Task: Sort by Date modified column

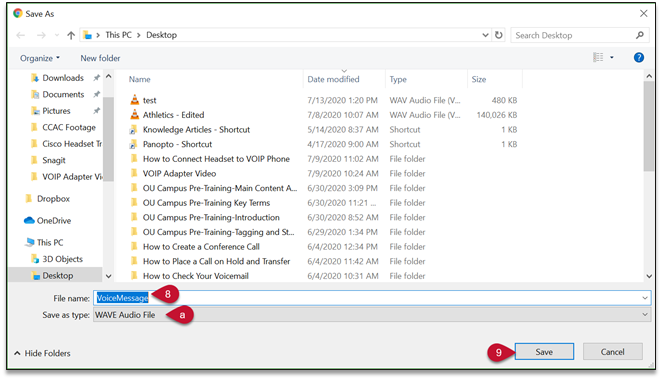Action: (333, 79)
